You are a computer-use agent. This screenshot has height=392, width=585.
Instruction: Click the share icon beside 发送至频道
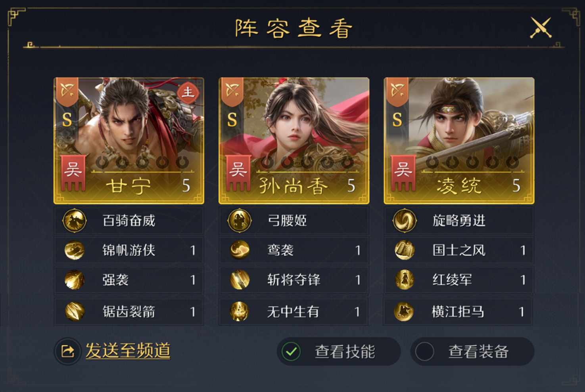point(68,351)
